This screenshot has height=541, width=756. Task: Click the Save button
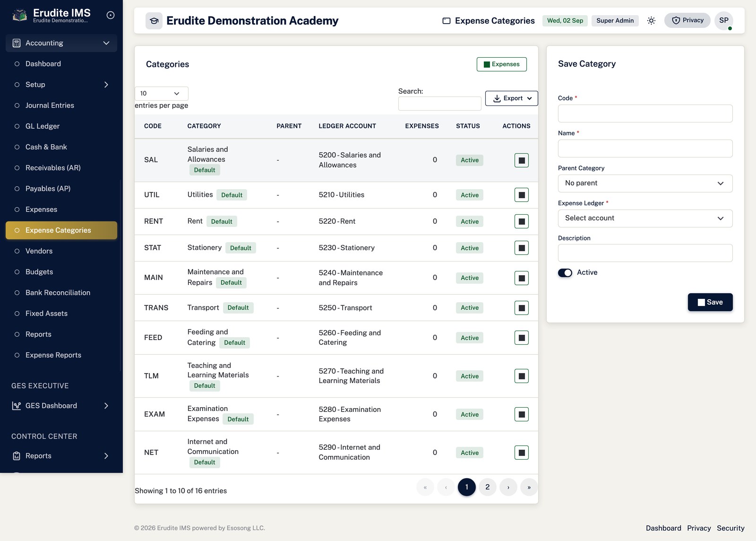click(x=710, y=302)
